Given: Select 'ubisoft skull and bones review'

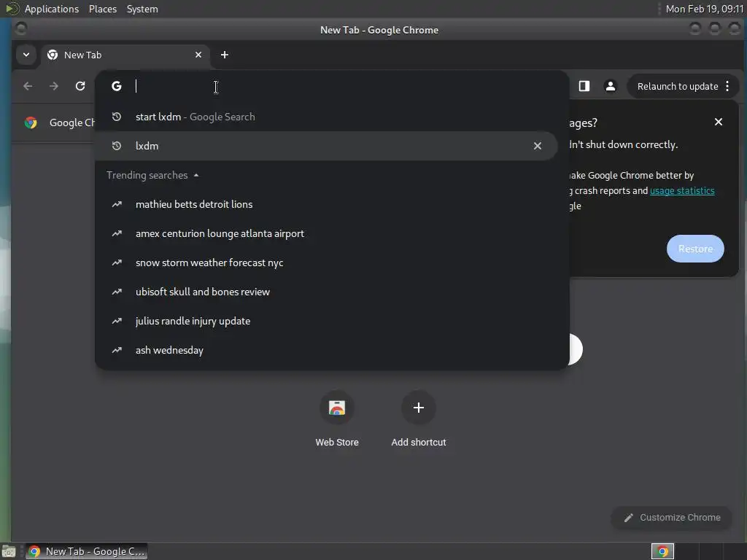Looking at the screenshot, I should 326,292.
